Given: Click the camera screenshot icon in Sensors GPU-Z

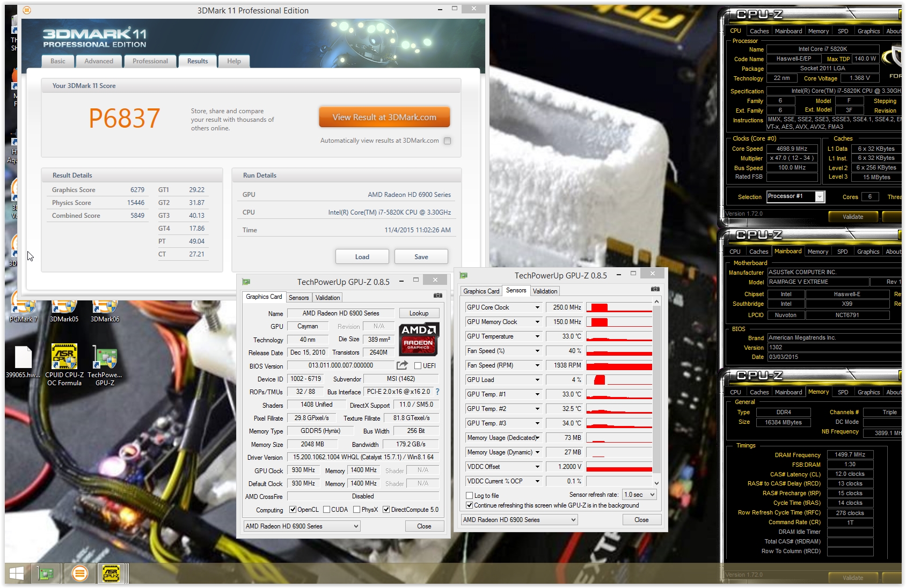Looking at the screenshot, I should 655,289.
